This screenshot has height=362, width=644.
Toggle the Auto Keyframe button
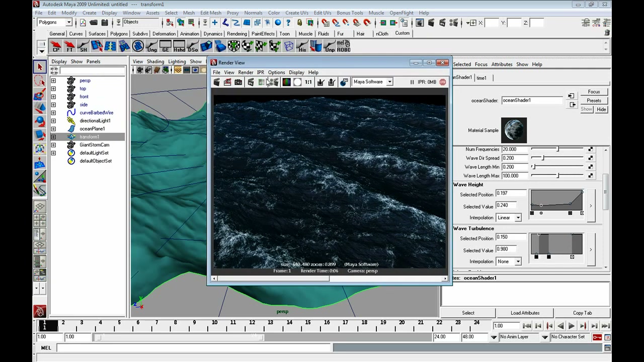coord(597,337)
